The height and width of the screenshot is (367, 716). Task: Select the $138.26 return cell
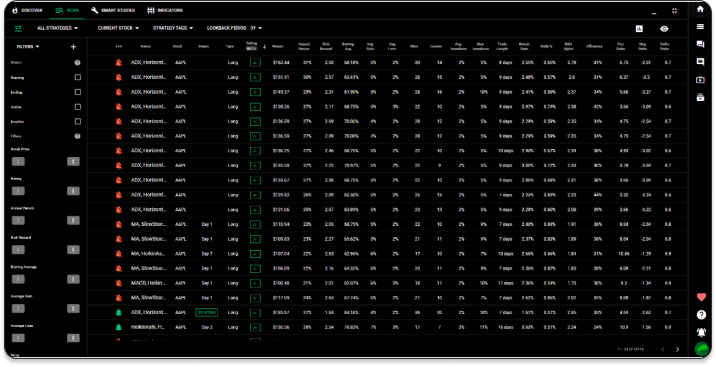281,107
